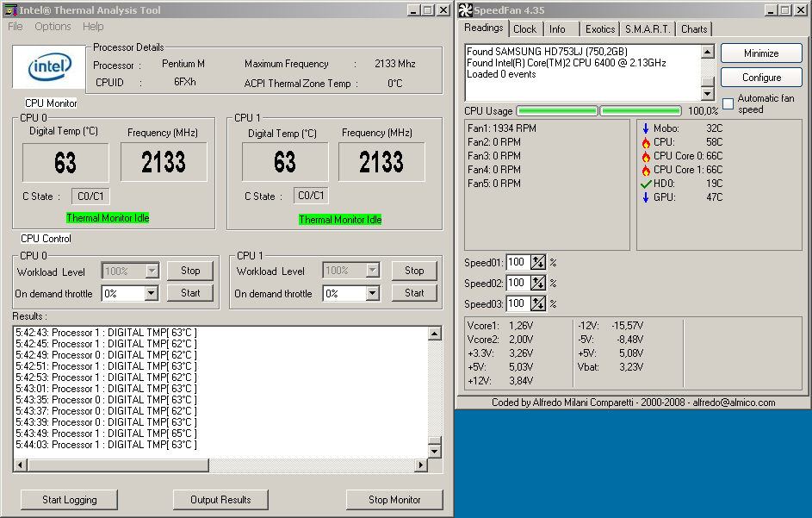
Task: Click the Intel logo image
Action: (49, 66)
